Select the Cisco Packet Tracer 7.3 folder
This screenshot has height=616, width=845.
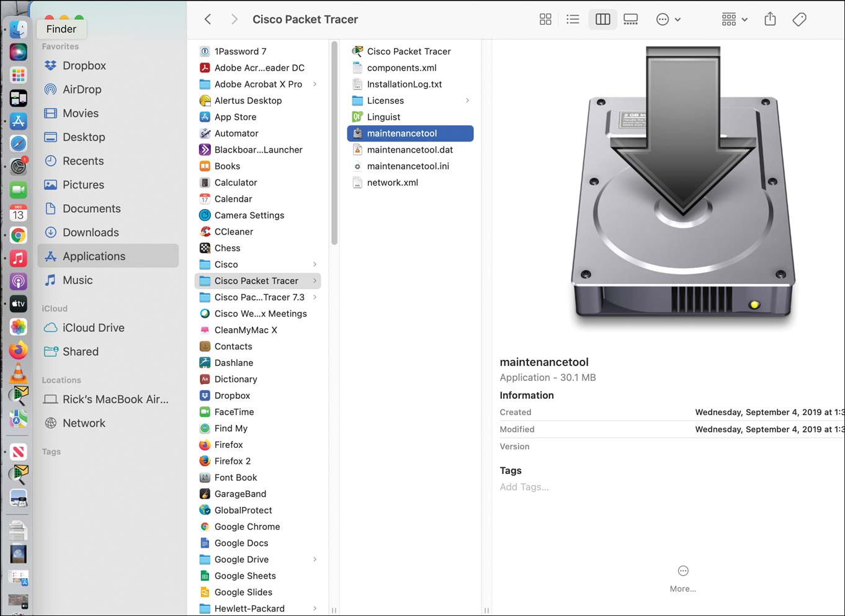click(258, 297)
